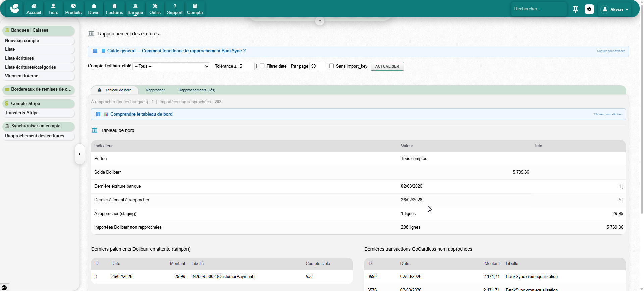Enable the Filtrer date checkbox
Viewport: 644px width, 291px height.
tap(262, 66)
